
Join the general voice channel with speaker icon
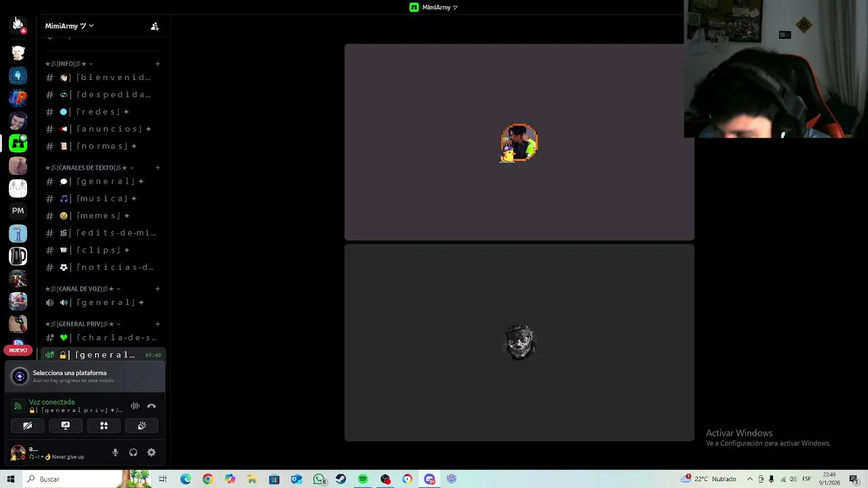tap(102, 302)
